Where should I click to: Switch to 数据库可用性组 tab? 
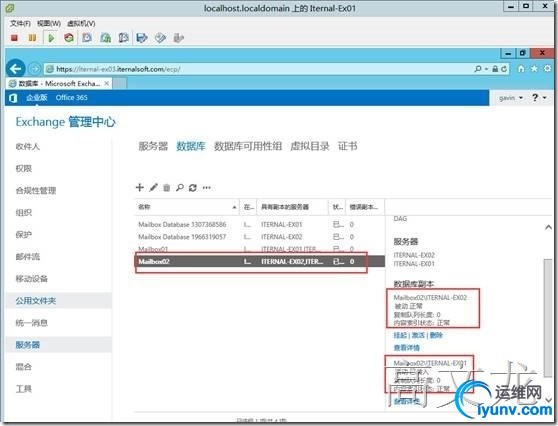[248, 146]
